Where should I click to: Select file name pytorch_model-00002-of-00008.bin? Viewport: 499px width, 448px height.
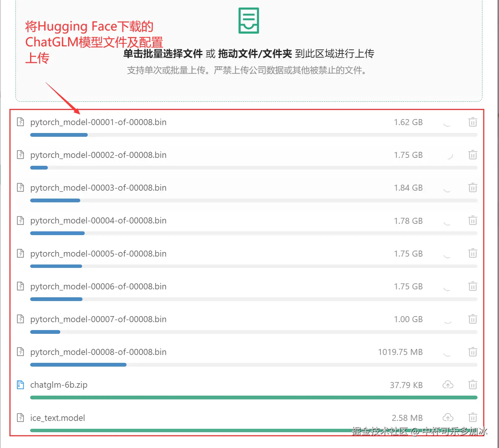pos(98,155)
